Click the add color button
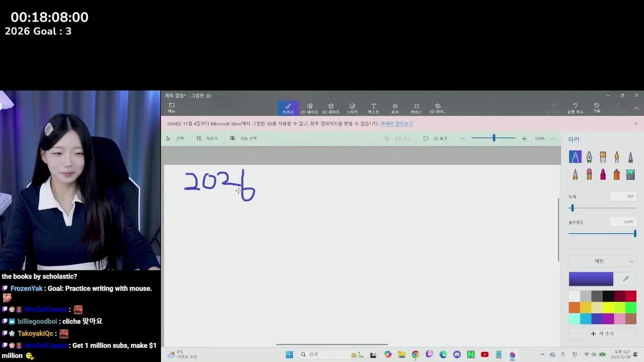Viewport: 644px width, 362px height. pos(602,333)
